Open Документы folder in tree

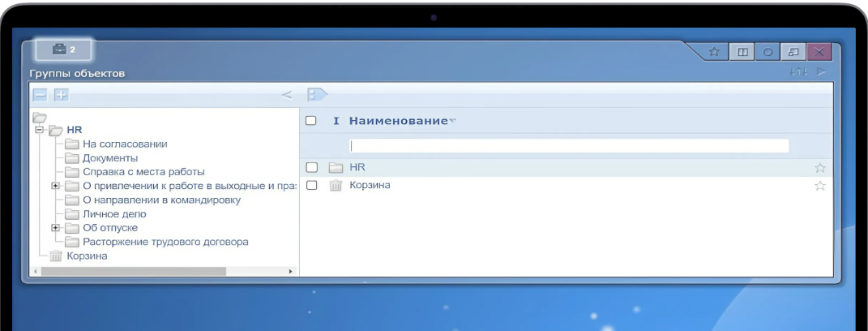(110, 158)
